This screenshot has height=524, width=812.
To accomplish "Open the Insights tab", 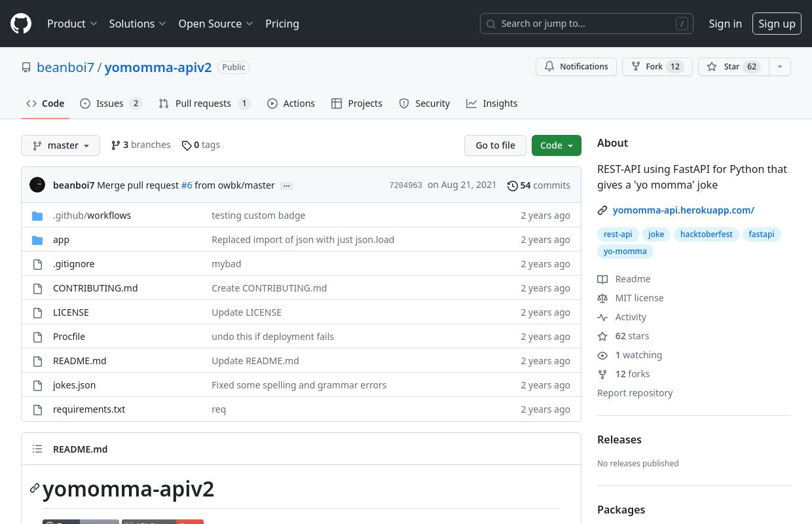I will (492, 103).
